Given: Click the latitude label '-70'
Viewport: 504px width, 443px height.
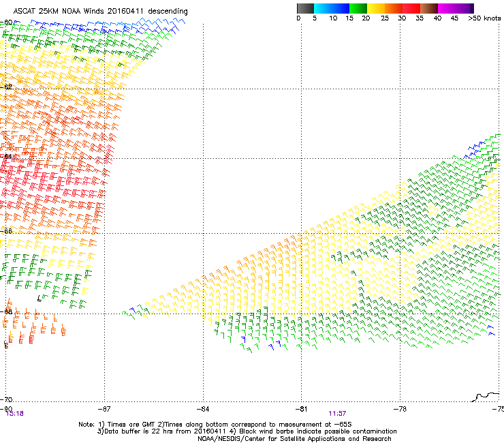Looking at the screenshot, I should pyautogui.click(x=6, y=399).
